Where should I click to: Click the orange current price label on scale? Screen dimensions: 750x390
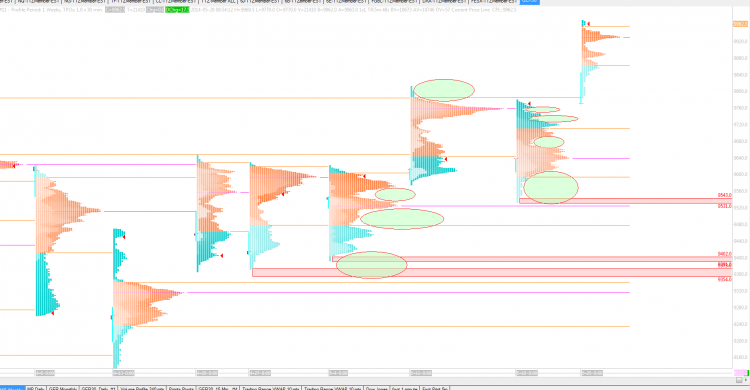(x=739, y=24)
